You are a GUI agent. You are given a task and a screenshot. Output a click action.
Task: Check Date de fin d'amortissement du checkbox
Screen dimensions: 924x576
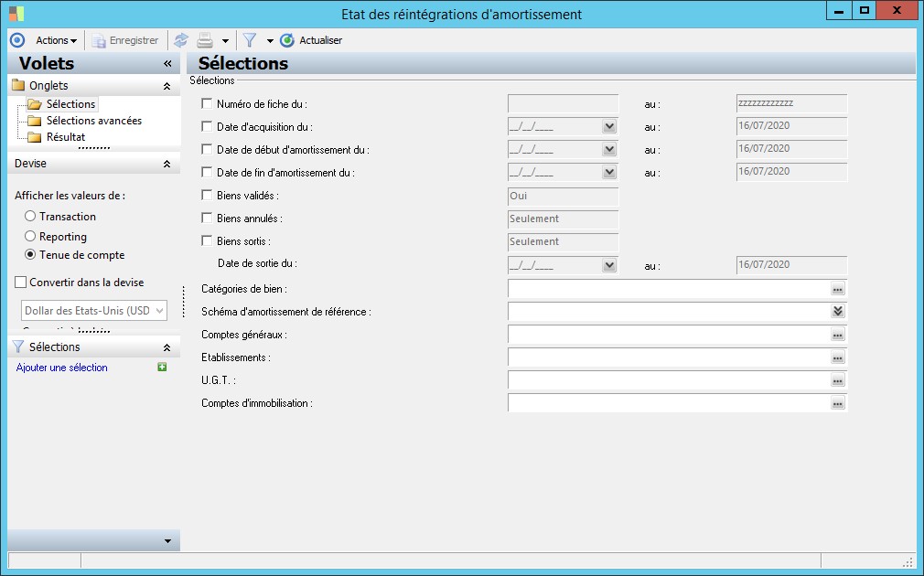pyautogui.click(x=207, y=173)
